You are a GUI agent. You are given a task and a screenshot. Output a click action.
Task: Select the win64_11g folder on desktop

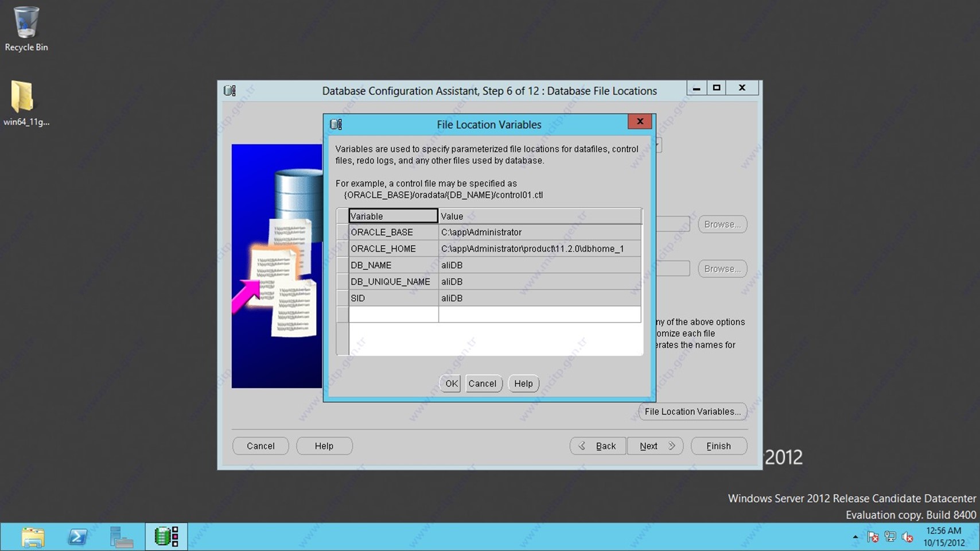coord(26,103)
